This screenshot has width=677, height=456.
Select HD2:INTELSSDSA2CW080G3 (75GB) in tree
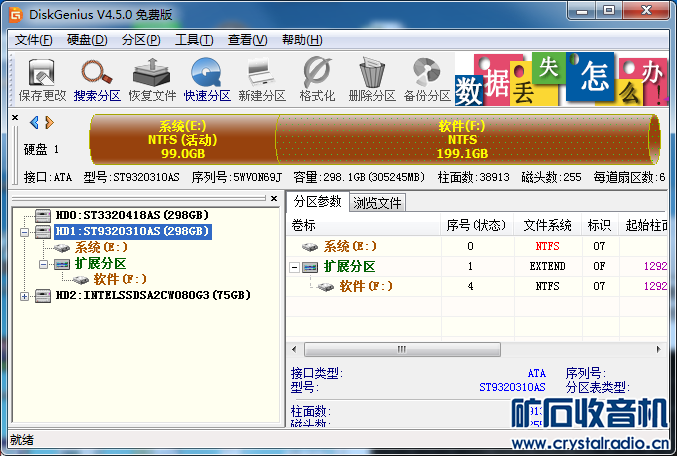pyautogui.click(x=153, y=295)
